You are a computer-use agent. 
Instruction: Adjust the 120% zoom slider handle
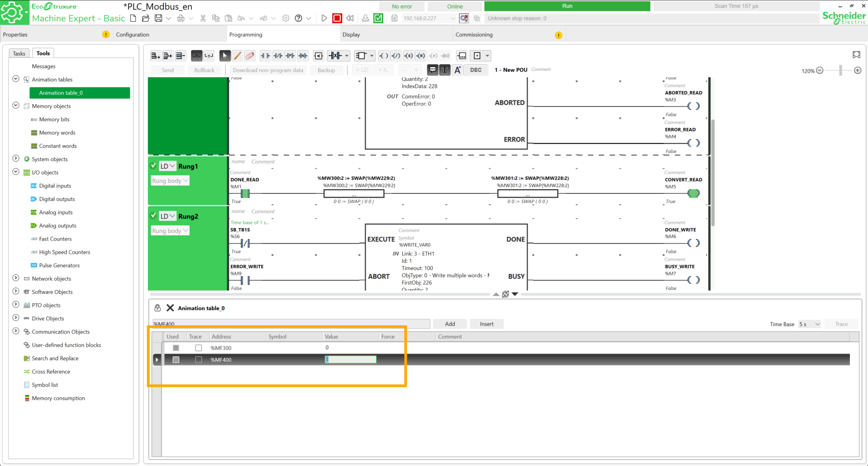(840, 71)
